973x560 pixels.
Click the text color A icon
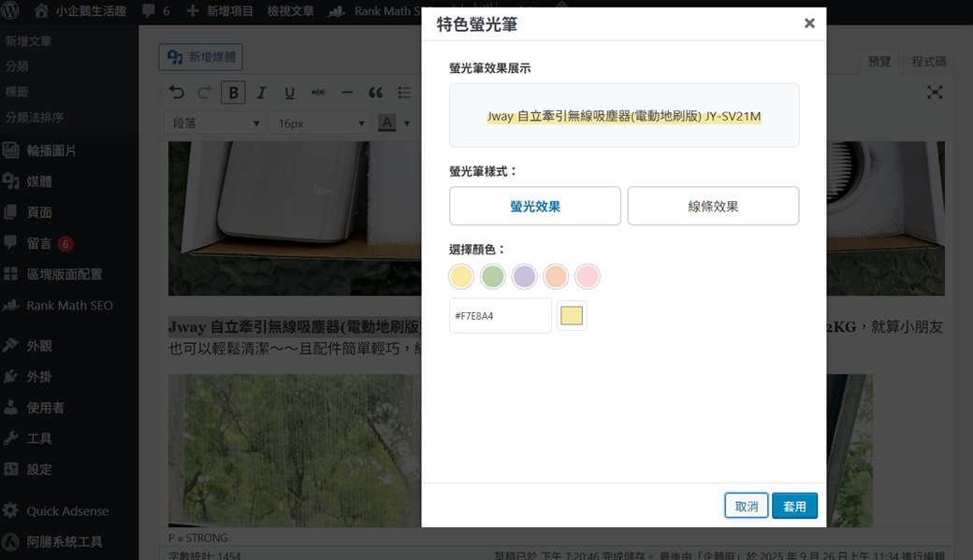pos(387,122)
